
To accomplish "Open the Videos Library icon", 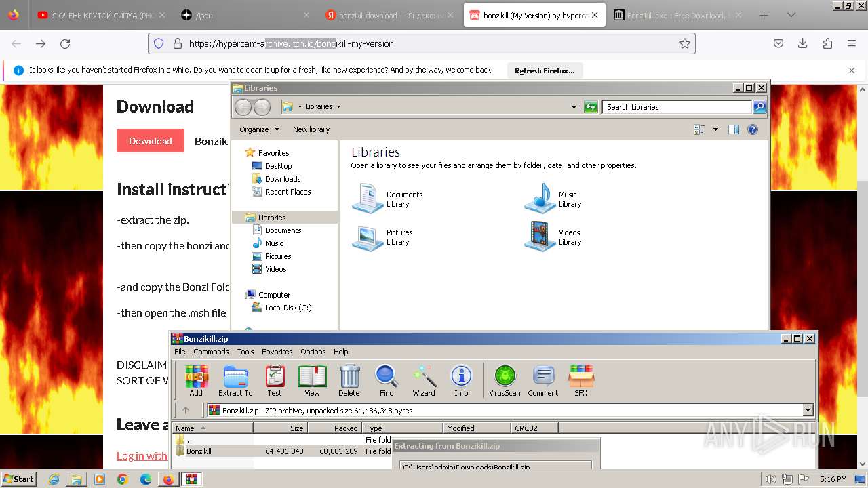I will pos(540,237).
